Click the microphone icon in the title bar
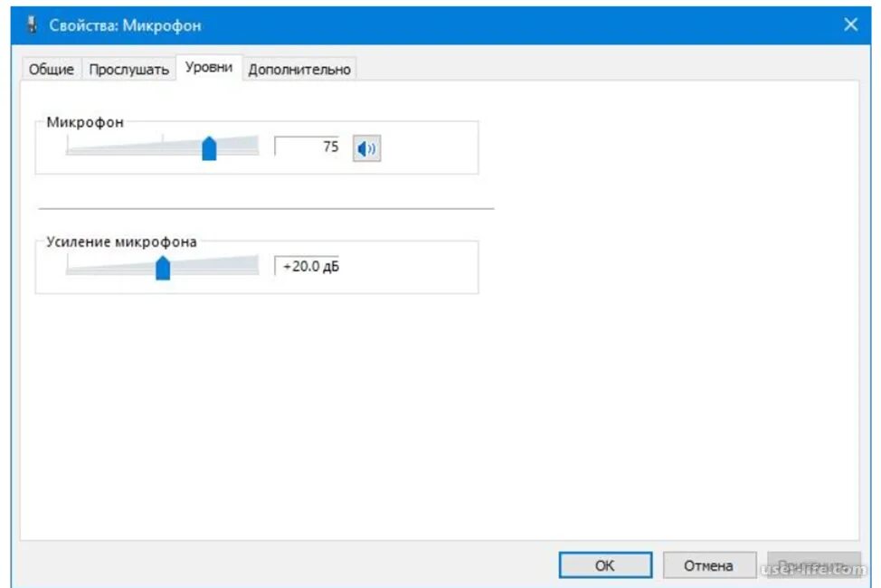The image size is (881, 588). coord(32,24)
